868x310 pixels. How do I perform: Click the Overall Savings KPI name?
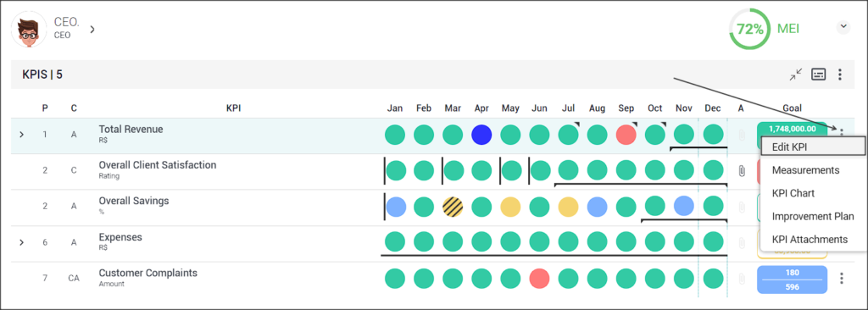click(133, 201)
